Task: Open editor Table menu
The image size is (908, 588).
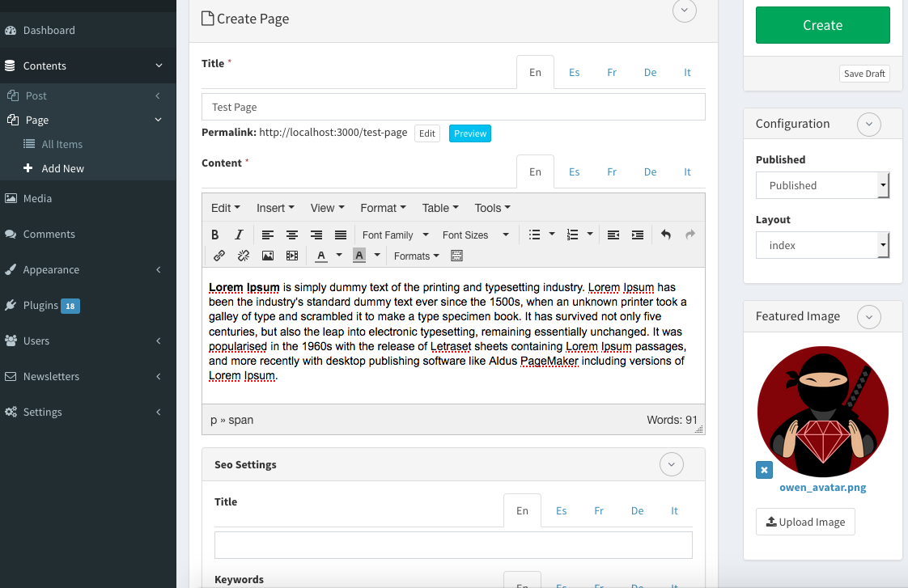Action: pos(440,208)
